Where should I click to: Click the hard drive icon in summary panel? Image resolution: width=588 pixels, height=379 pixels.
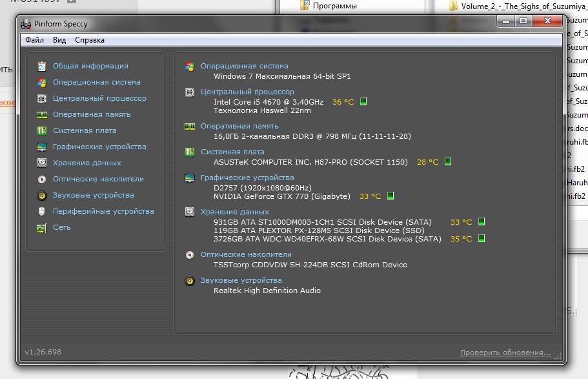pos(190,212)
